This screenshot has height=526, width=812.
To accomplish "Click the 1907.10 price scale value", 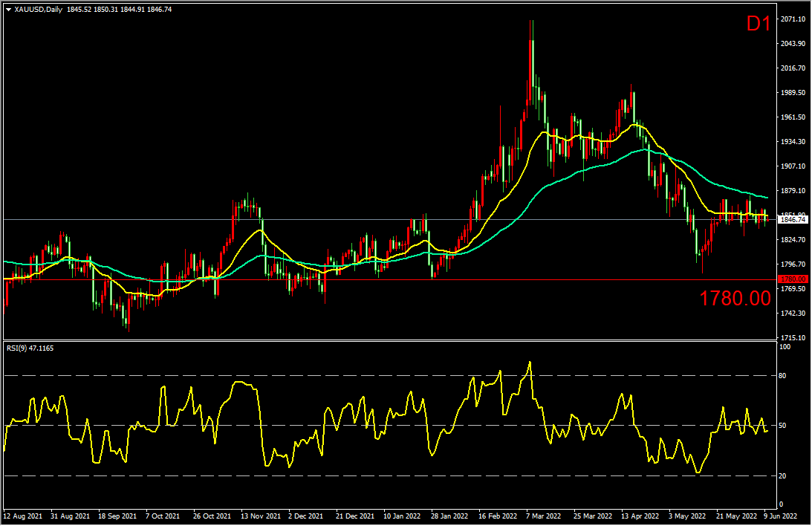I will [793, 166].
